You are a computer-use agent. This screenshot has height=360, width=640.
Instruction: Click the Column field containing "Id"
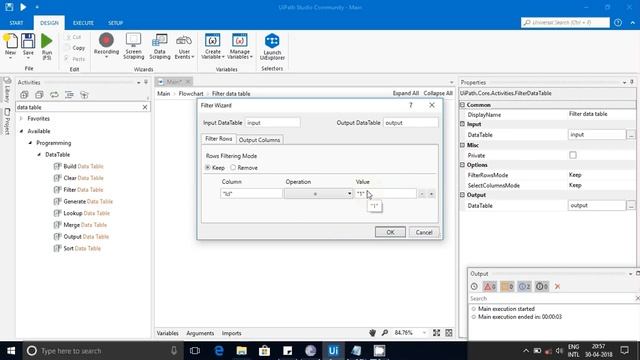(x=251, y=193)
